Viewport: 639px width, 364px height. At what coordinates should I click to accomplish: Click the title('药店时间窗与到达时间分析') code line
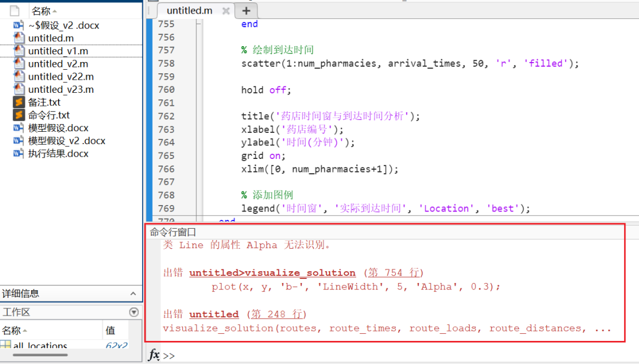point(331,116)
